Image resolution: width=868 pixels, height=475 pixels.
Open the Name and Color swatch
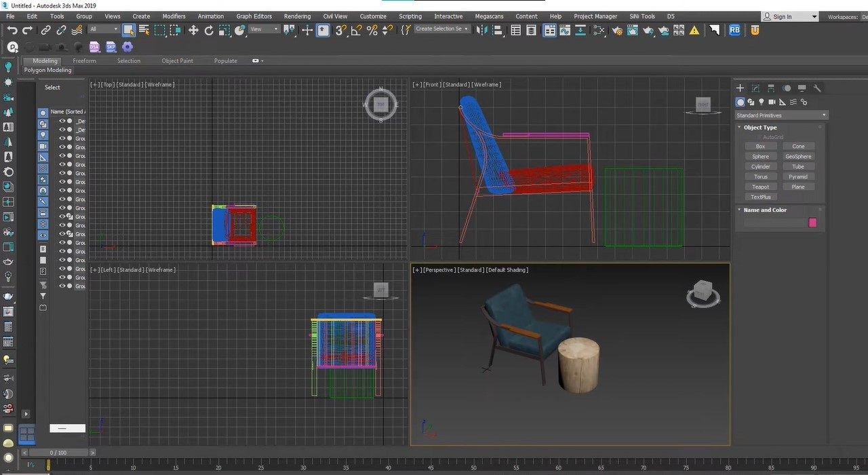pyautogui.click(x=812, y=222)
